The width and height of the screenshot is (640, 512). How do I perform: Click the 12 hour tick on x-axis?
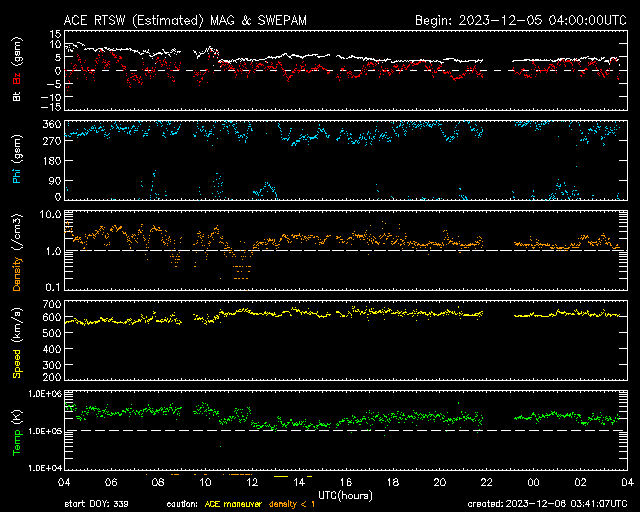pyautogui.click(x=252, y=482)
